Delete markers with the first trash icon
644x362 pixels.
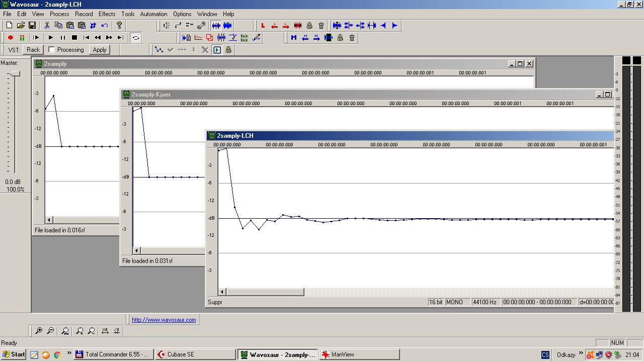[321, 26]
